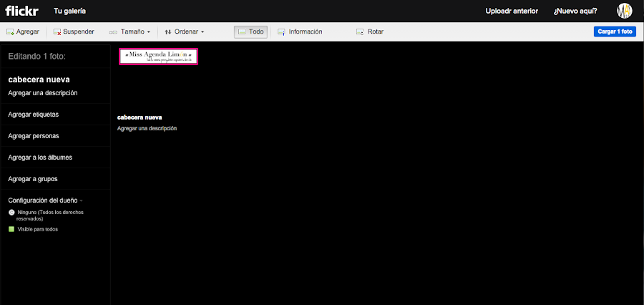Change privacy setting Visible para todos

pos(38,229)
